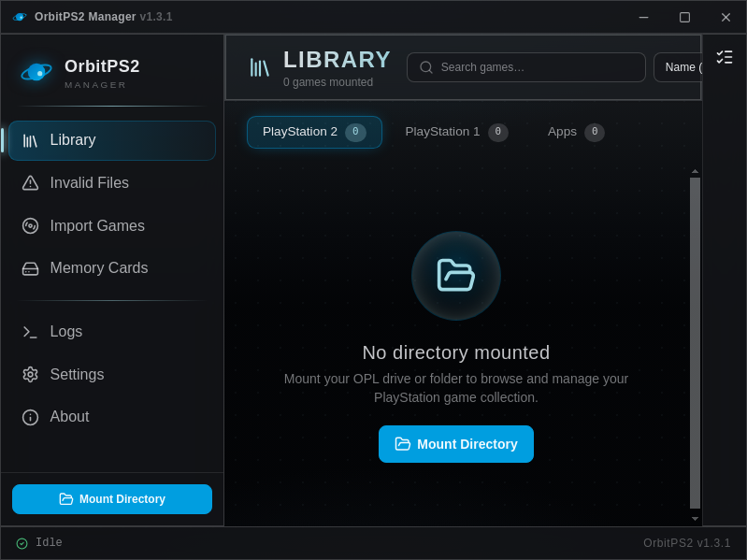Show the Logs page
This screenshot has width=747, height=560.
[112, 332]
